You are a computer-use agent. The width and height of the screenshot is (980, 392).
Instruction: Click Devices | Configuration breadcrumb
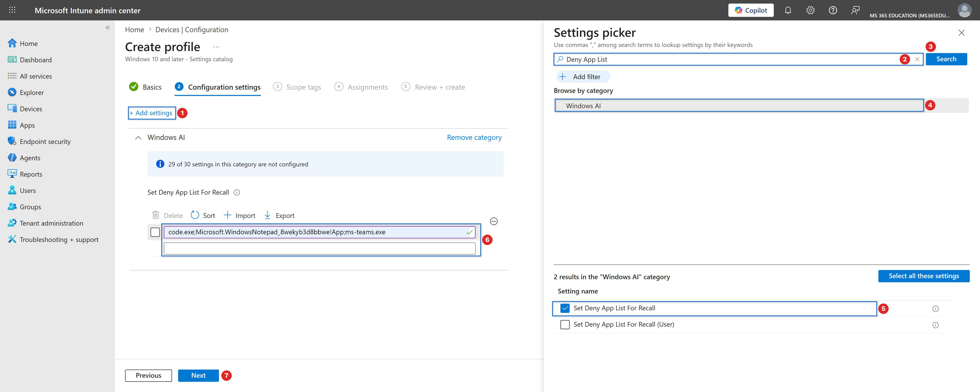point(192,30)
